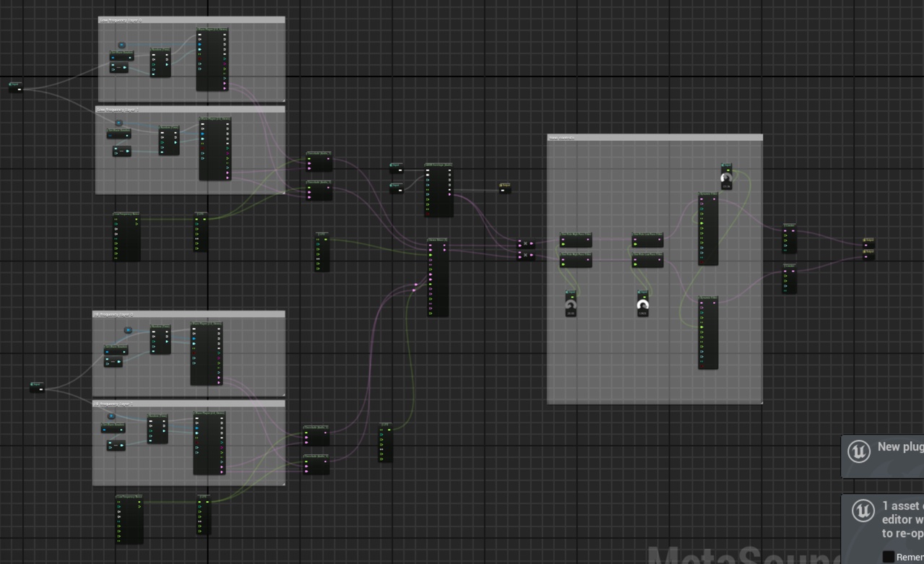
Task: Select the lower audio Output node at graph end
Action: [868, 254]
